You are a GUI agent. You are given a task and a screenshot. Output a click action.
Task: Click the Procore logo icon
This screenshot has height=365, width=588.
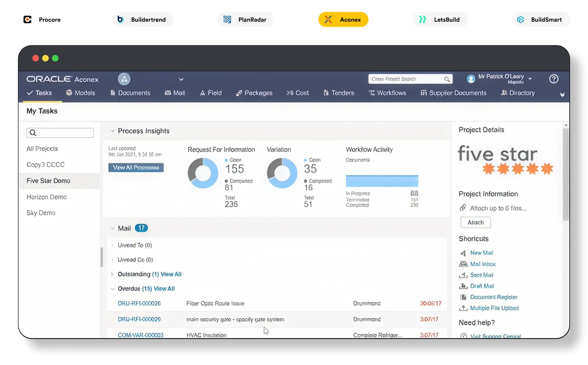click(x=27, y=19)
